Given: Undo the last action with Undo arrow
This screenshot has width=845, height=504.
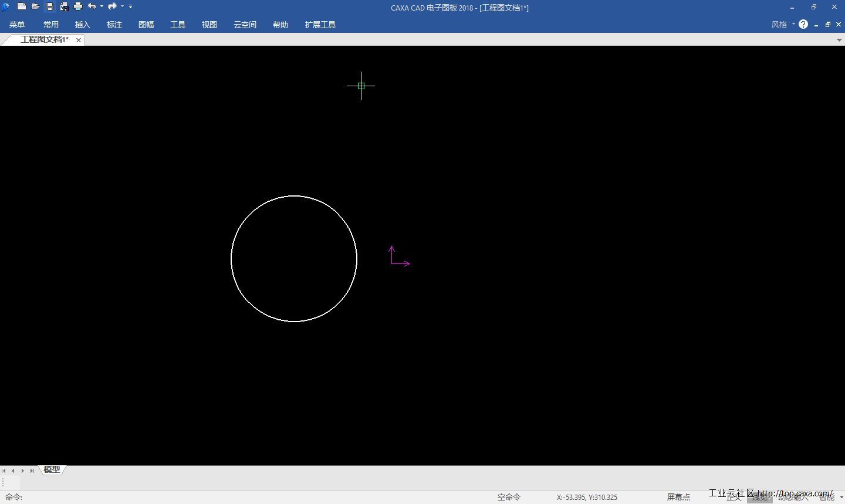Looking at the screenshot, I should [92, 6].
